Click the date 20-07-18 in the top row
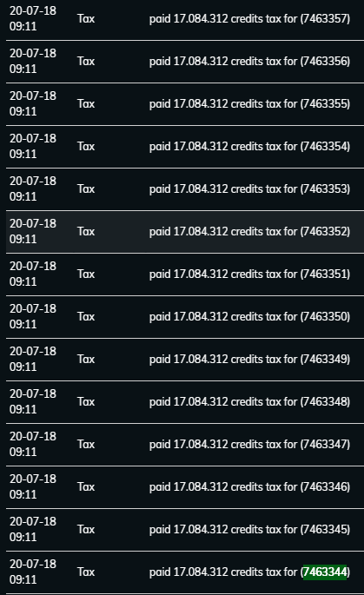Screen dimensions: 364x595 33,10
